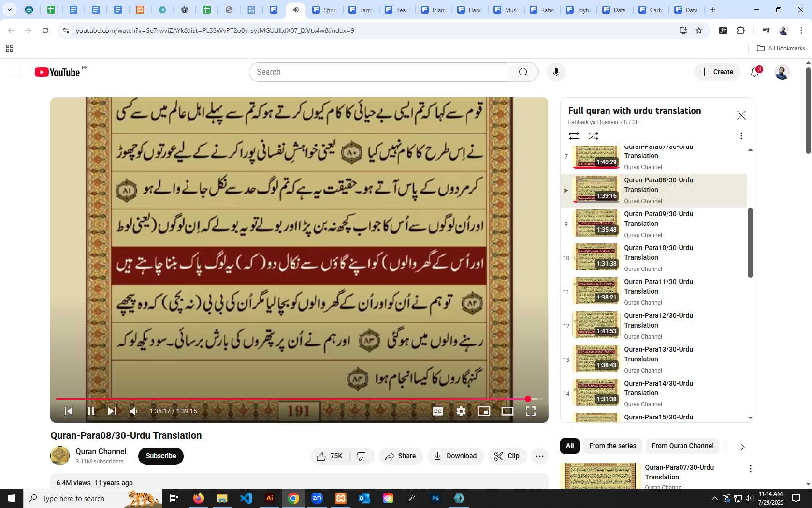Viewport: 812px width, 508px height.
Task: Close the playlist panel
Action: pyautogui.click(x=741, y=115)
